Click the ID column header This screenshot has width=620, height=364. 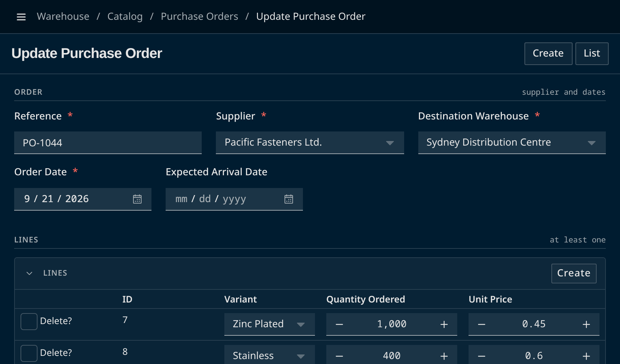127,299
